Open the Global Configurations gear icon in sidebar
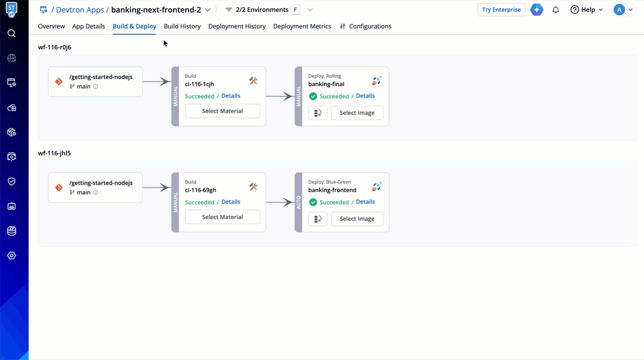The image size is (644, 360). click(x=12, y=256)
